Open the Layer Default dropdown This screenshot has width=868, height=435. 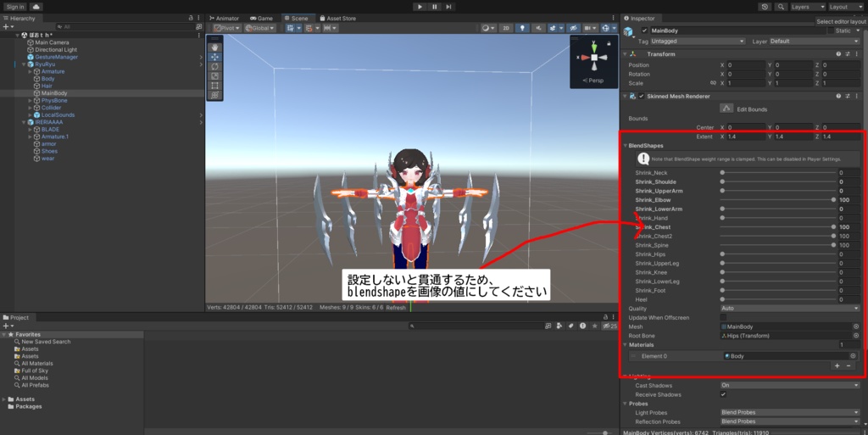click(x=814, y=42)
